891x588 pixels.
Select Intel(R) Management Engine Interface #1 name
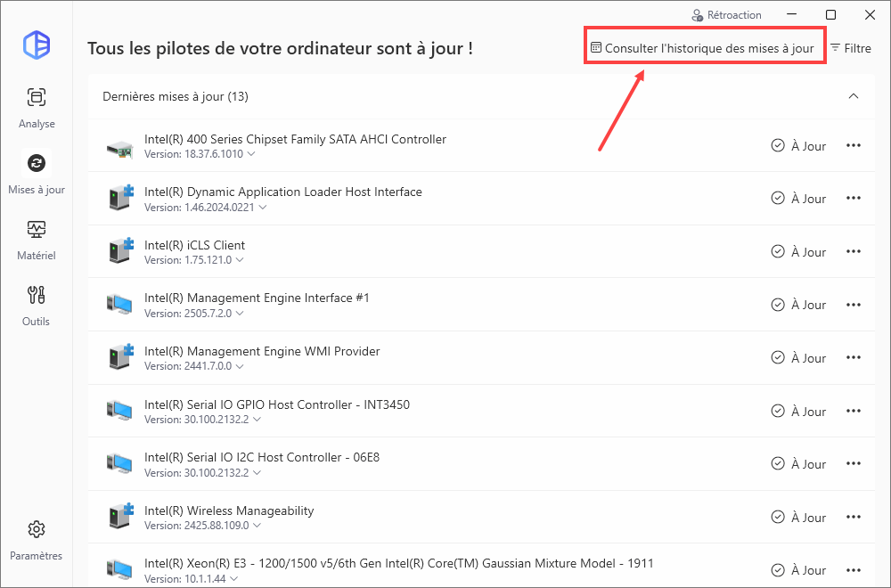[257, 298]
